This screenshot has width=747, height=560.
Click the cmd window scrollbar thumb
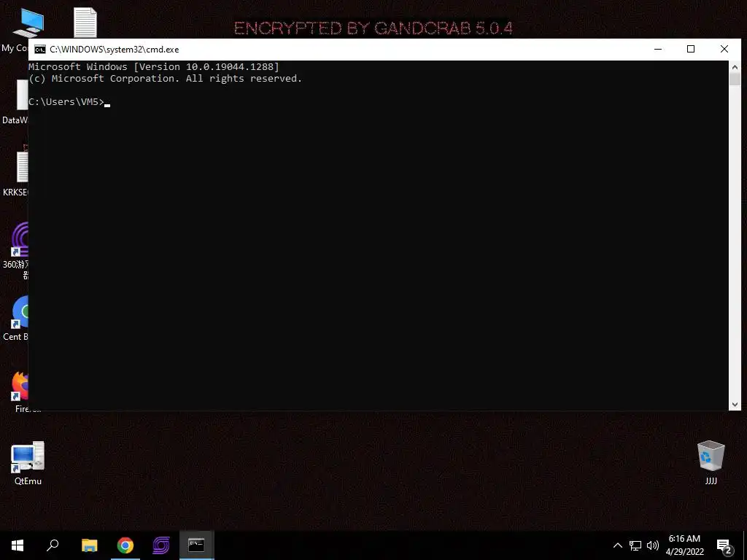point(735,79)
